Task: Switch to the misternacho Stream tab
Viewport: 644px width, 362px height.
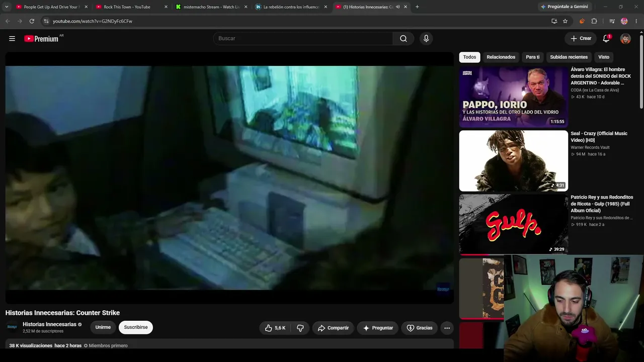Action: [x=210, y=7]
